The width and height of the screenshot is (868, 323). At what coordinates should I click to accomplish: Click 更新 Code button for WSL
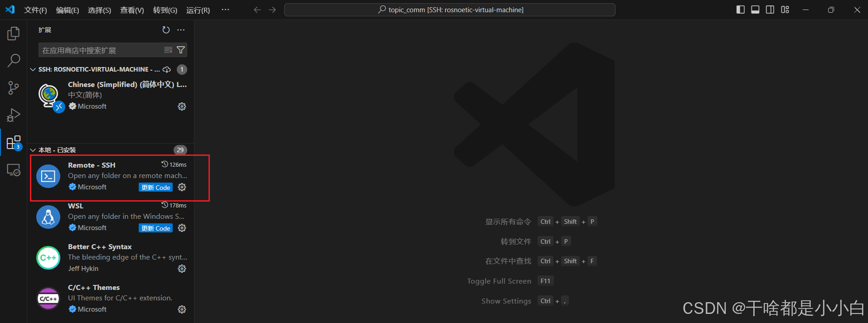155,228
